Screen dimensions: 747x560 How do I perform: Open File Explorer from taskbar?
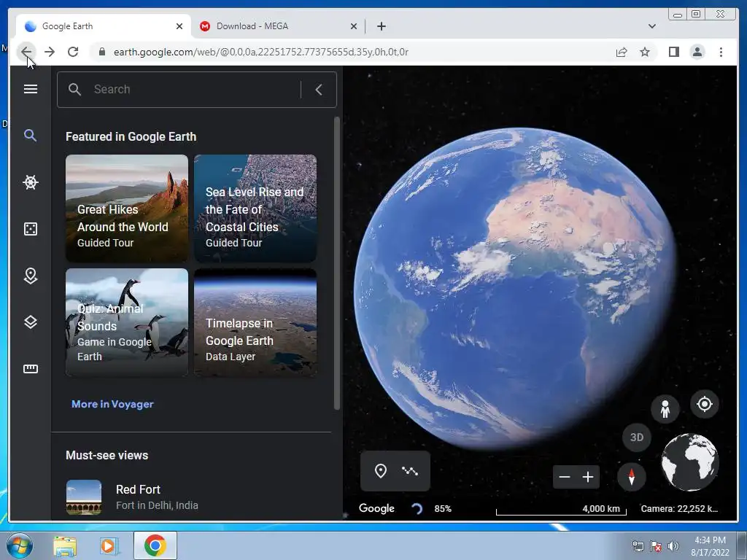click(x=65, y=546)
